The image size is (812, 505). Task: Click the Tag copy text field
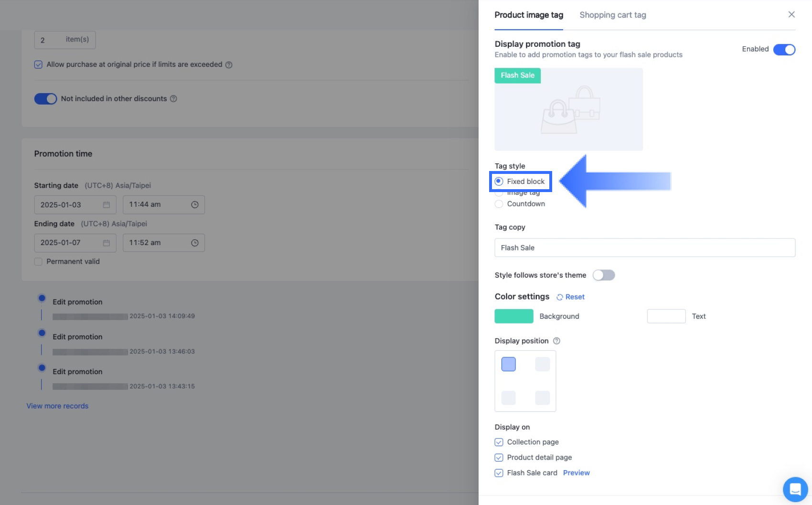644,248
